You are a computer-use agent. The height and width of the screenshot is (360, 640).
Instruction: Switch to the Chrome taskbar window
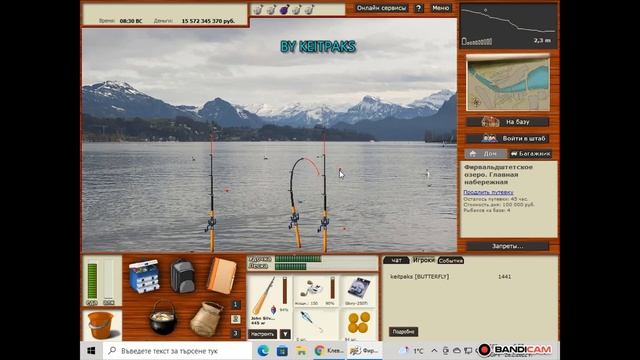point(329,351)
